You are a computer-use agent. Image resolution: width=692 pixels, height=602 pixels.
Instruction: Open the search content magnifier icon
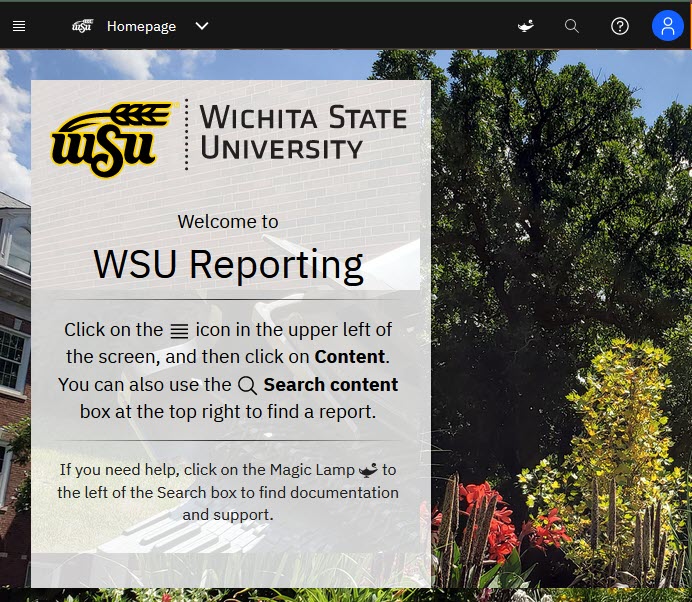572,26
